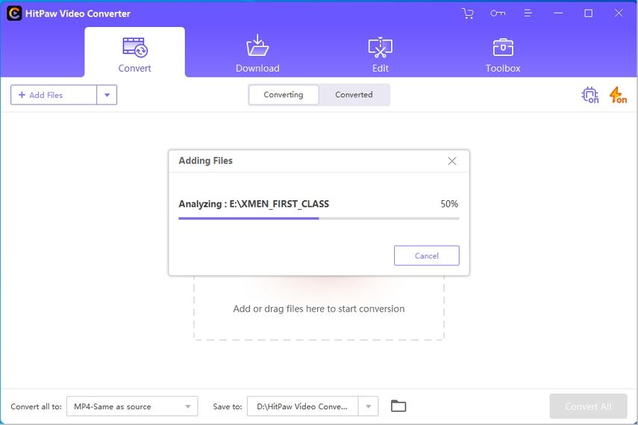Toggle lightning fast conversion icon
The width and height of the screenshot is (638, 425).
tap(618, 95)
